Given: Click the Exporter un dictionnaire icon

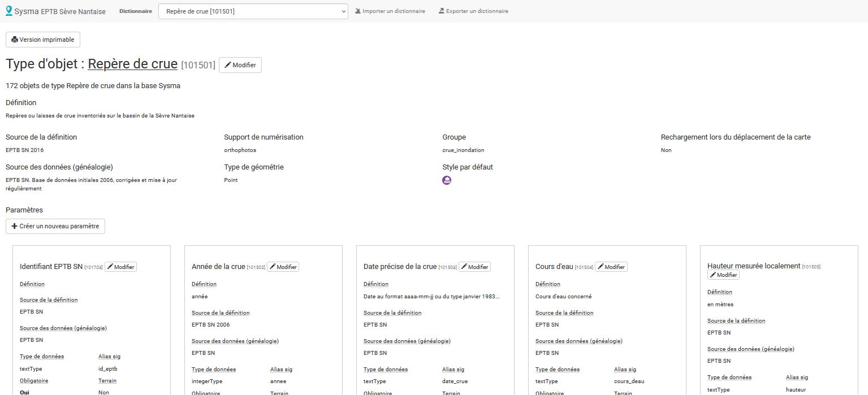Looking at the screenshot, I should [442, 11].
